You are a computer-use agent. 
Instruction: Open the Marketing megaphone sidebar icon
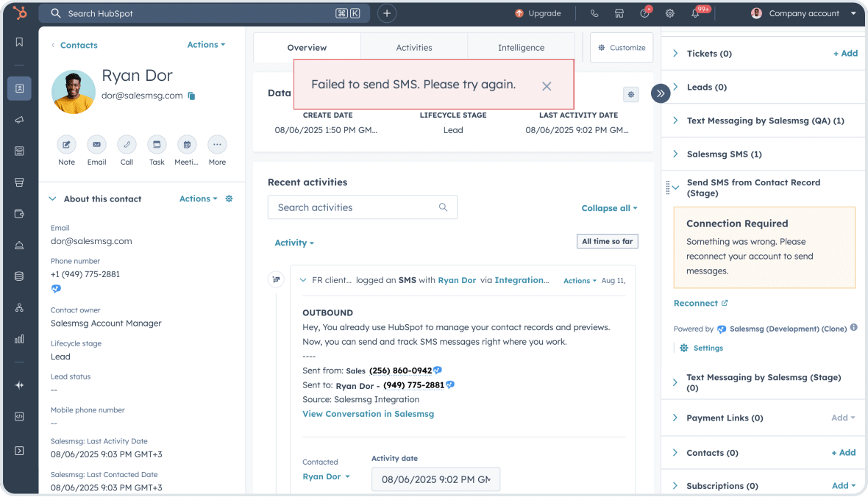tap(19, 120)
